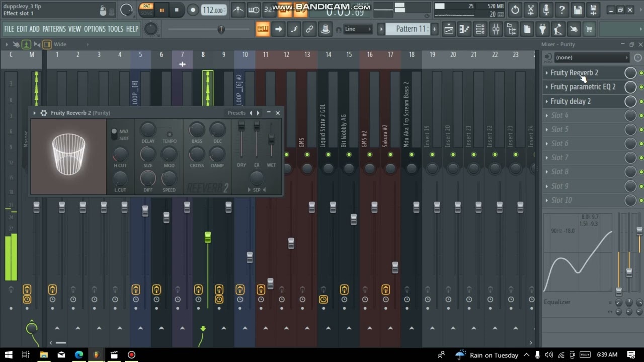
Task: Open Fruity delay 2 plugin
Action: click(x=571, y=101)
